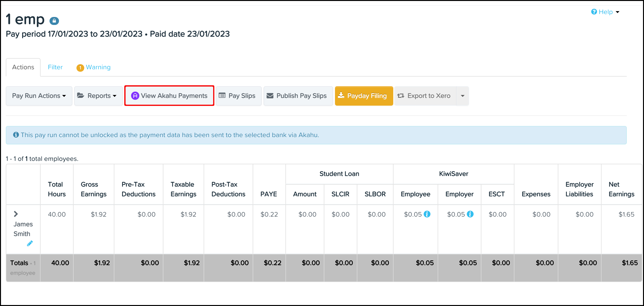Click the orange warning count badge
Viewport: 644px width, 306px height.
[80, 68]
